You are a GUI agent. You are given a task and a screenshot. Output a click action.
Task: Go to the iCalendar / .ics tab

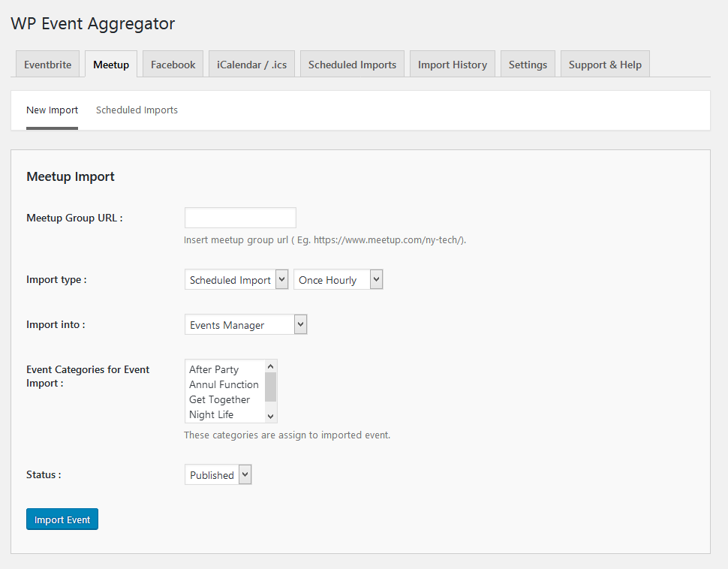[251, 65]
